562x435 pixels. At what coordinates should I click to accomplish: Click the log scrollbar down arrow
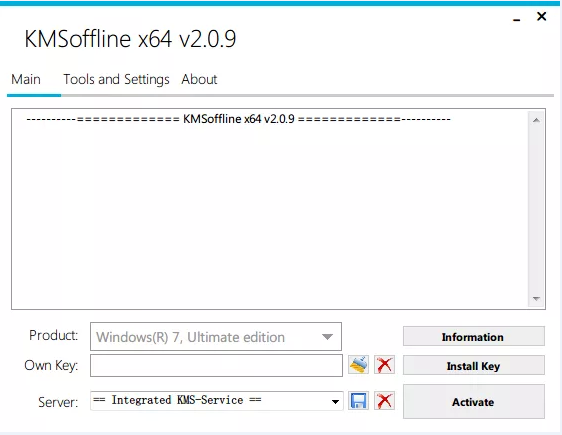point(536,298)
